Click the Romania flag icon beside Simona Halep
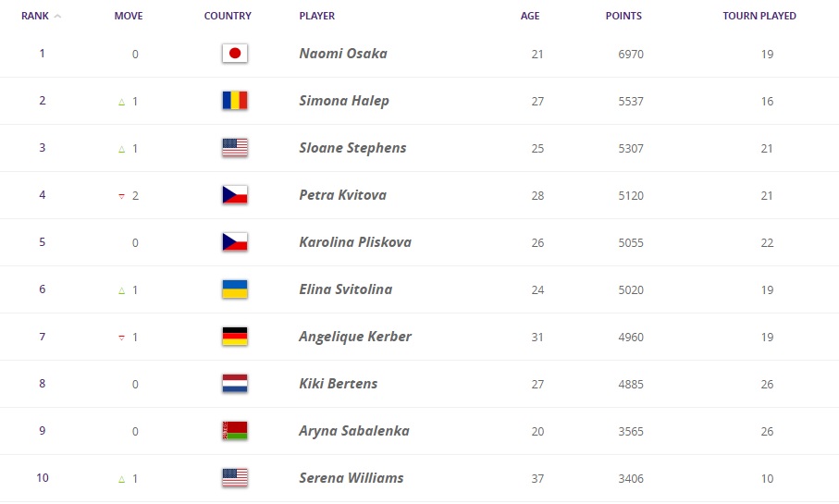Screen dimensions: 839x504 tap(235, 101)
